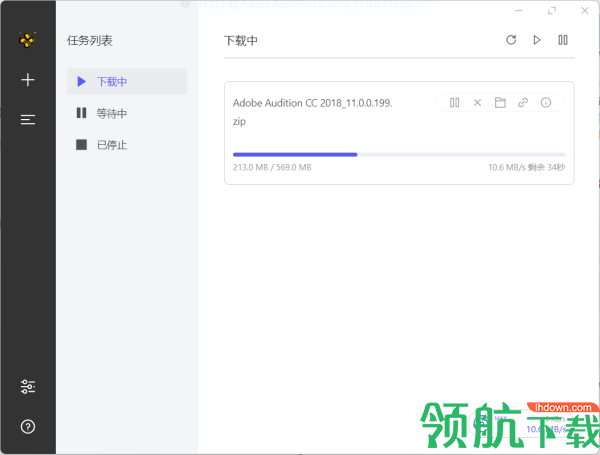Resume all tasks with header play icon
The height and width of the screenshot is (455, 600).
(x=537, y=40)
